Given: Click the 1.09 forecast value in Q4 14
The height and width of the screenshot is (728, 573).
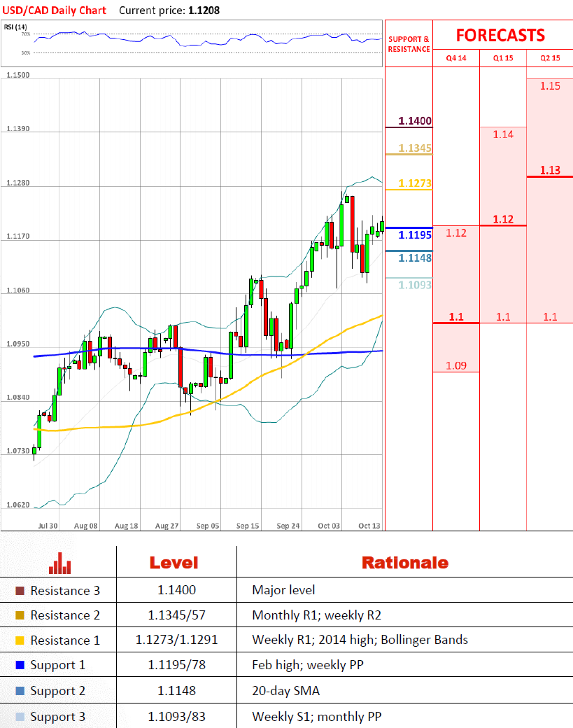Looking at the screenshot, I should tap(456, 365).
